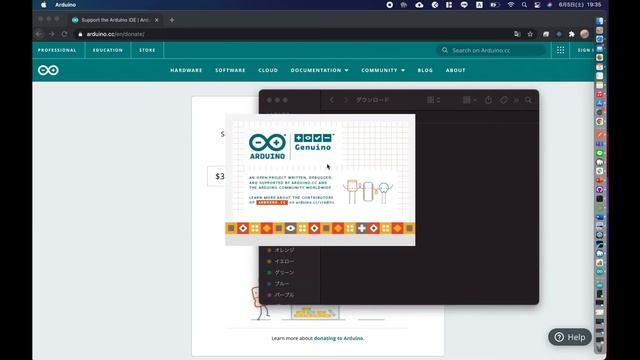Image resolution: width=640 pixels, height=360 pixels.
Task: Open Spotlight search in menu bar
Action: pos(524,5)
